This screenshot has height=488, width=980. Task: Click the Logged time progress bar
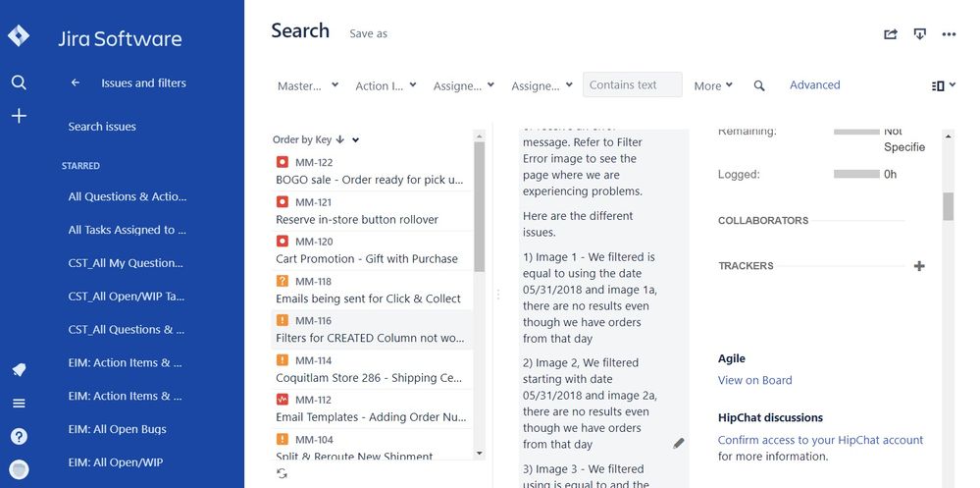pos(856,174)
